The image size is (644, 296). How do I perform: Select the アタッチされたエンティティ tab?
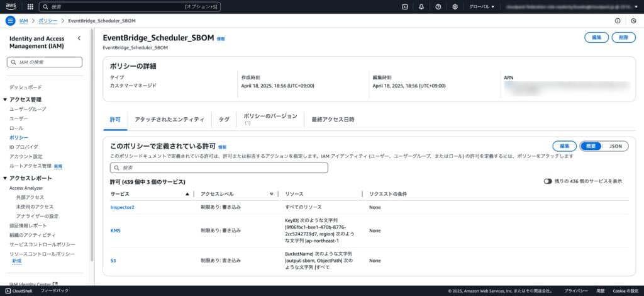coord(169,120)
